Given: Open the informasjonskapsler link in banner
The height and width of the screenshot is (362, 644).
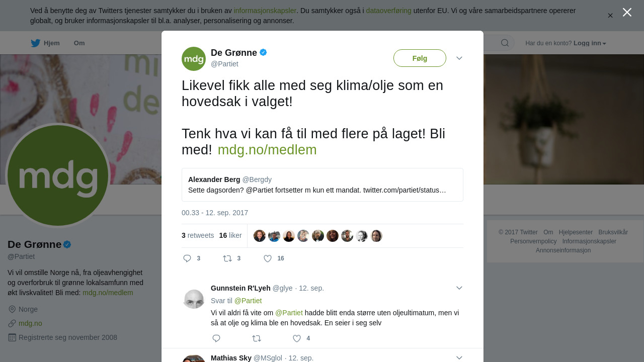Looking at the screenshot, I should pos(265,11).
